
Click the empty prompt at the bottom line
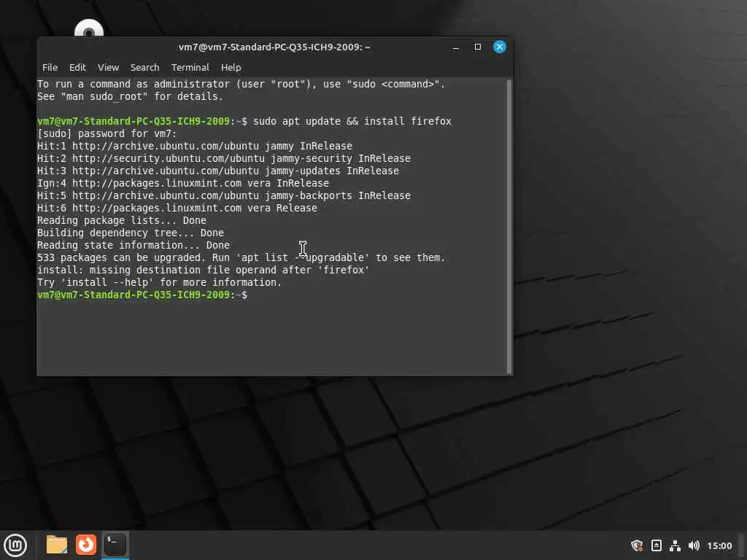click(142, 295)
